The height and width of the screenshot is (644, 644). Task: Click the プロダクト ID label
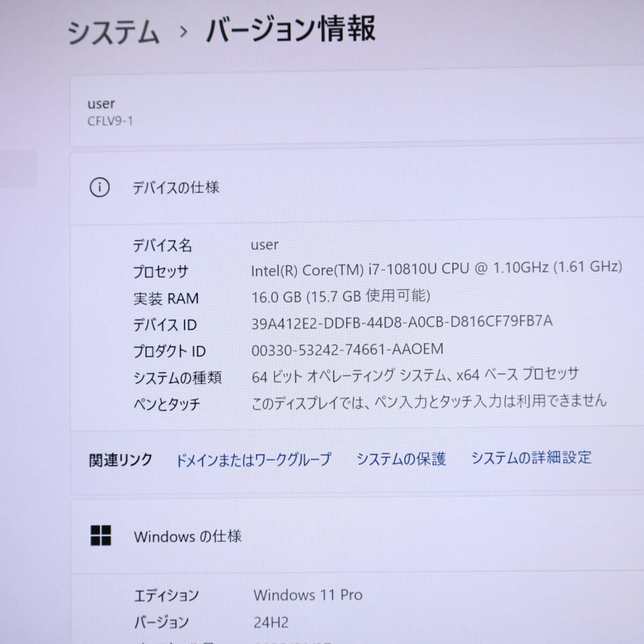click(170, 352)
